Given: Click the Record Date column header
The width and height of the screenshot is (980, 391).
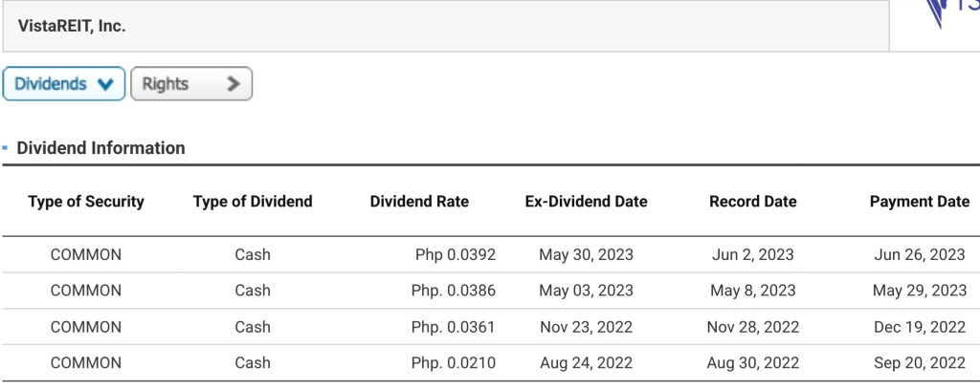Looking at the screenshot, I should (752, 202).
